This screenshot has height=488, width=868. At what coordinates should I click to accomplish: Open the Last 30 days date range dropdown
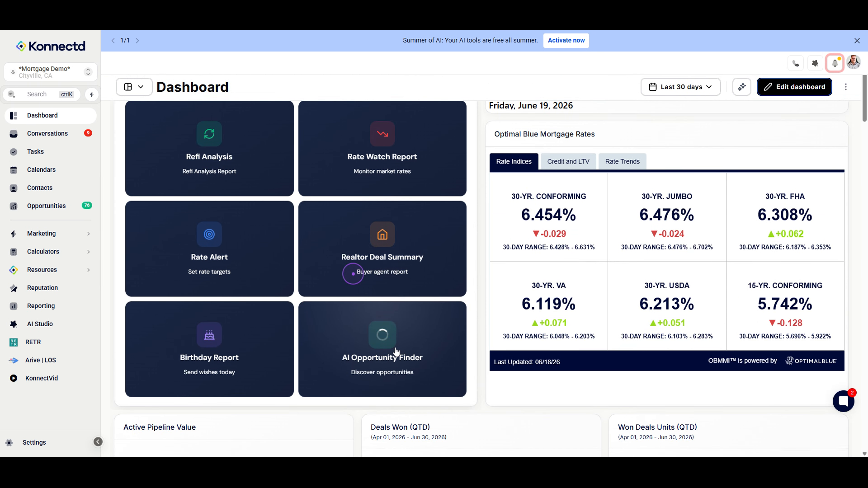[680, 87]
